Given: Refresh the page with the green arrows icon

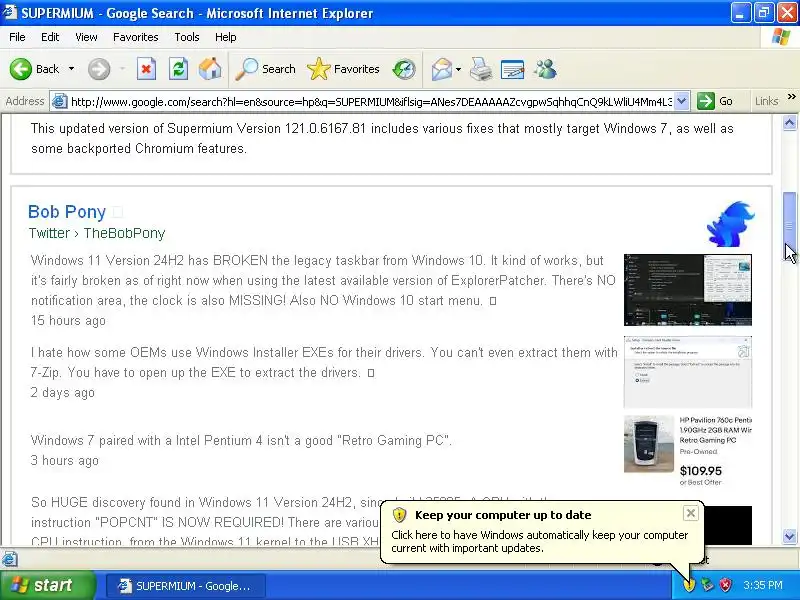Looking at the screenshot, I should (x=179, y=69).
